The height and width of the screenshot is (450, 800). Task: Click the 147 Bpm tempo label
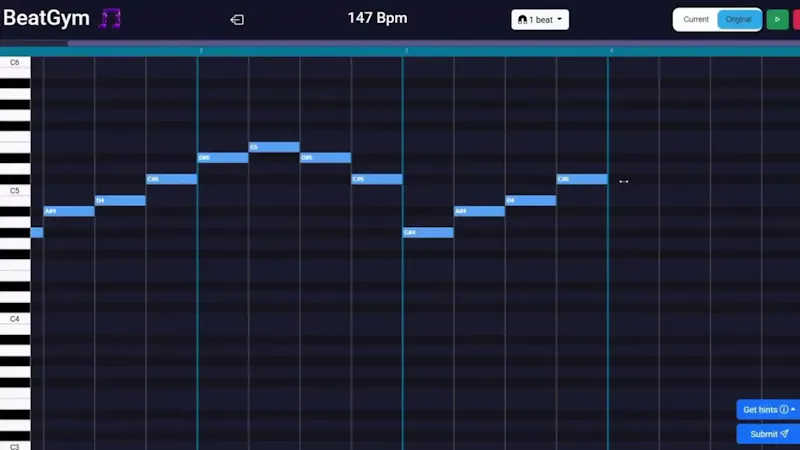click(x=378, y=18)
